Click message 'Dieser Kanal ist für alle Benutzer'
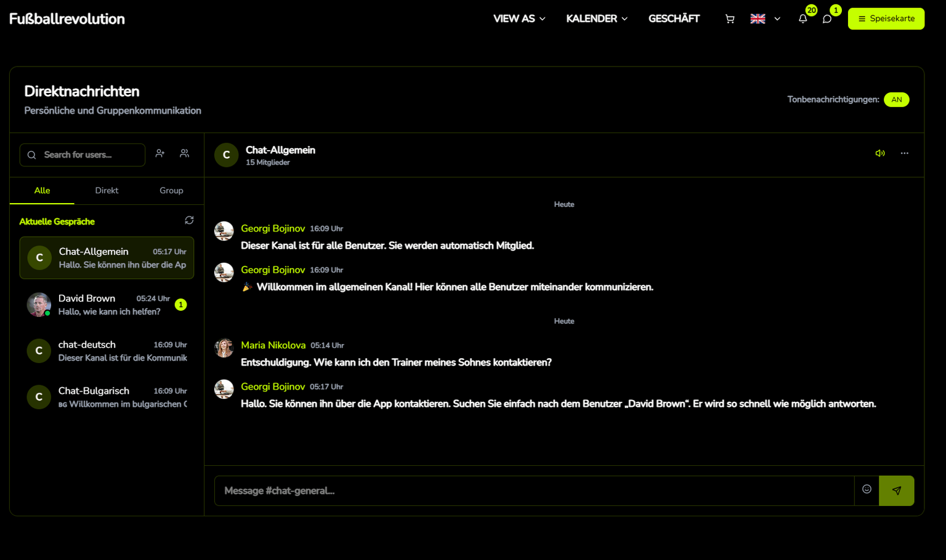This screenshot has width=946, height=560. tap(387, 246)
